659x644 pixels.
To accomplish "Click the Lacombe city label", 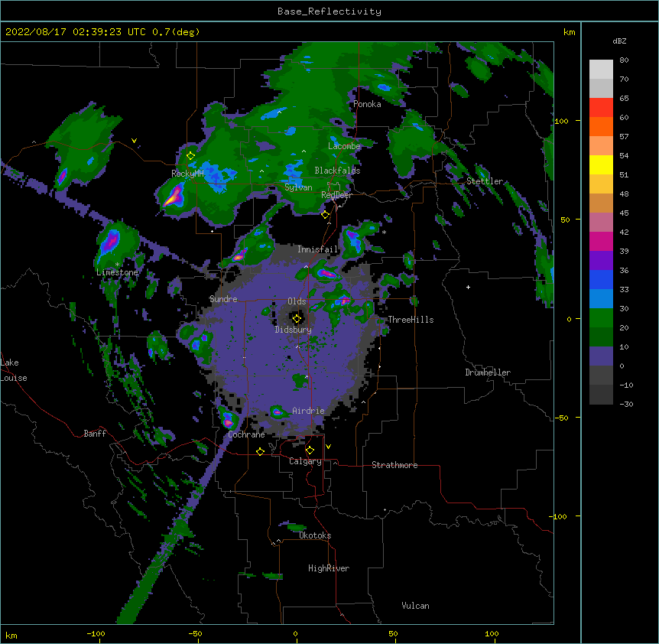I will [x=344, y=146].
